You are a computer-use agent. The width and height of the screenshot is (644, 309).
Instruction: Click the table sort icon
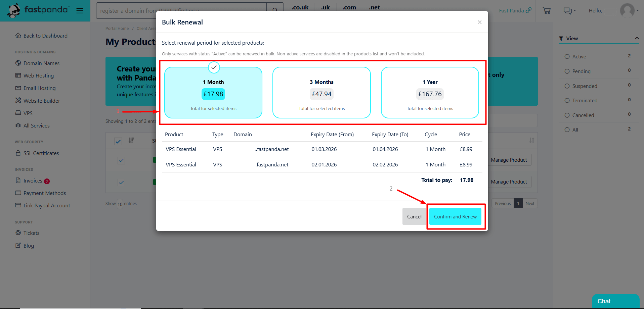tap(131, 140)
